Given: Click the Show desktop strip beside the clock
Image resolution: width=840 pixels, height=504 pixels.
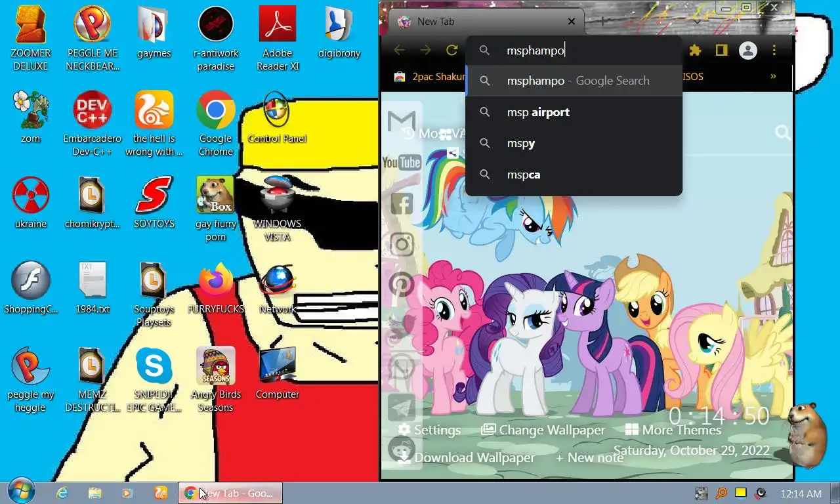Looking at the screenshot, I should coord(835,493).
